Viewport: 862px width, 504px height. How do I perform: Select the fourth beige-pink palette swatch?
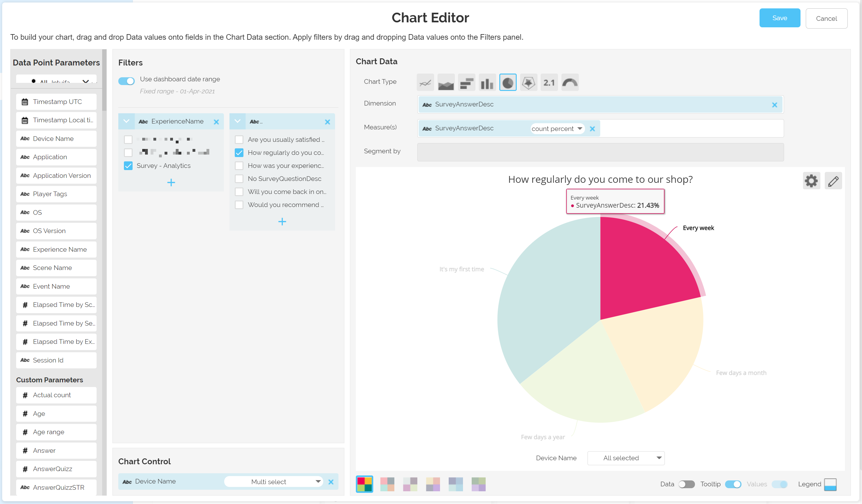433,484
